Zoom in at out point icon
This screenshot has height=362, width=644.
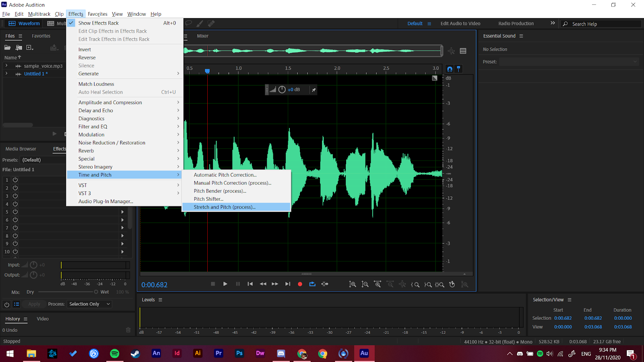click(428, 284)
